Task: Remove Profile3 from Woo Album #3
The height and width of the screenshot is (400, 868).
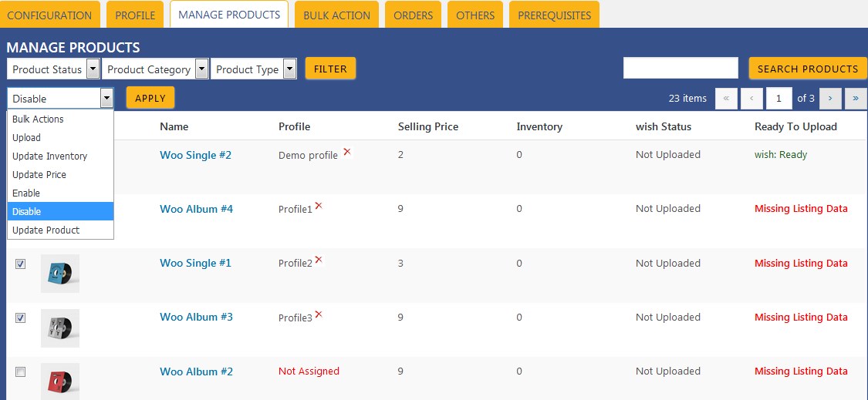Action: pos(319,314)
